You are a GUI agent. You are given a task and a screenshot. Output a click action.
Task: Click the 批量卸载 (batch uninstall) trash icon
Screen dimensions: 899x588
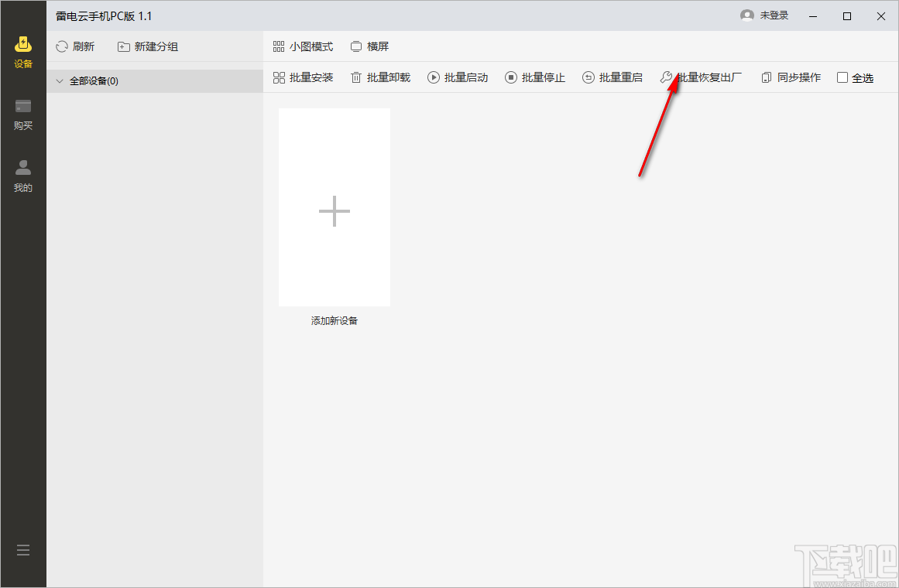point(357,77)
